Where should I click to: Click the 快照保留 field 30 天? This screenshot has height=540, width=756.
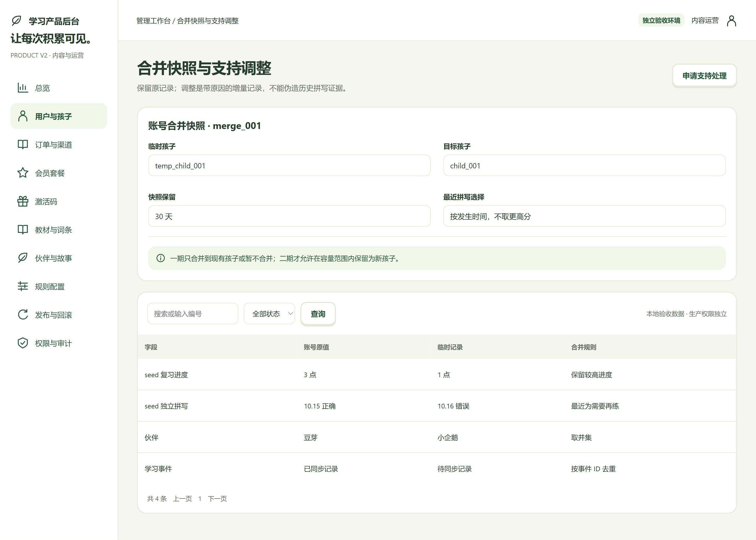290,216
